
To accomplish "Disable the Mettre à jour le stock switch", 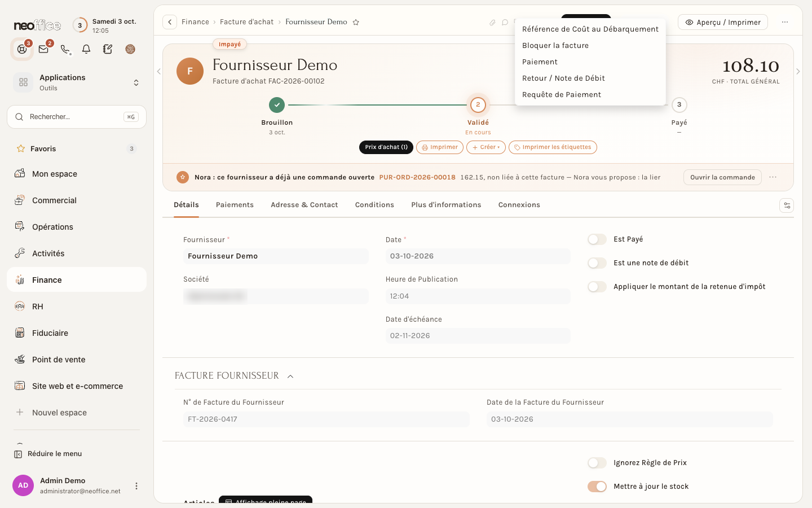I will click(x=597, y=487).
